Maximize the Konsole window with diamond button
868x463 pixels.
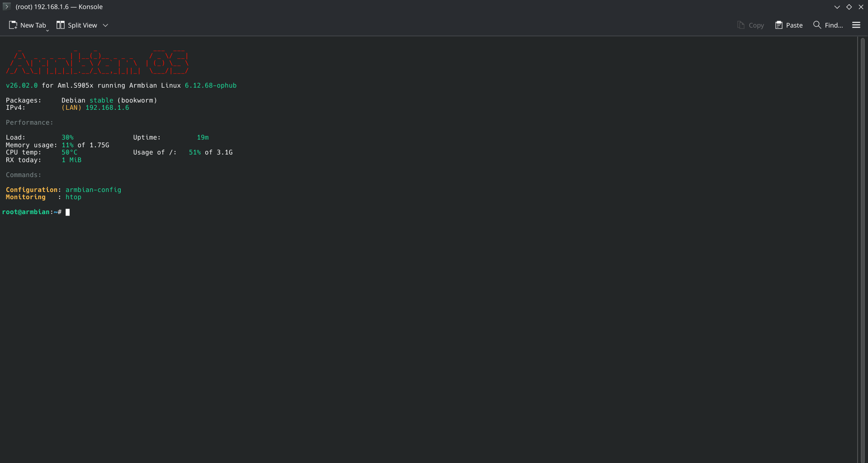(849, 7)
